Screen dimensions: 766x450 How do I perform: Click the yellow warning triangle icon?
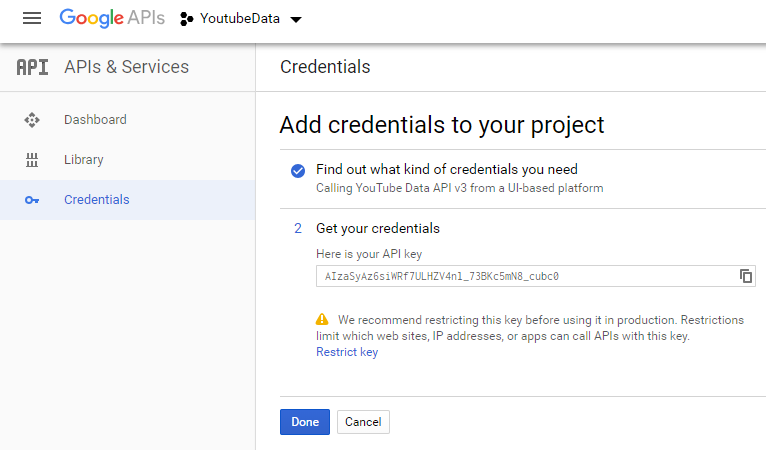click(322, 319)
